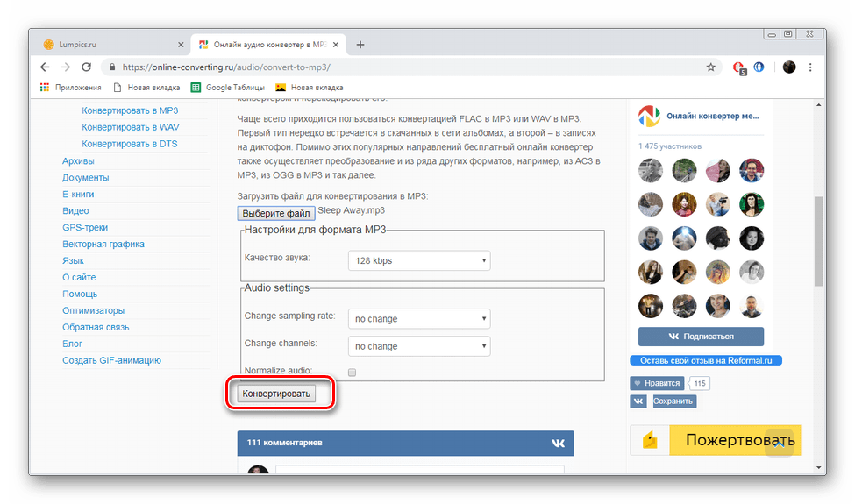Click VK logo in comments header

pyautogui.click(x=558, y=443)
